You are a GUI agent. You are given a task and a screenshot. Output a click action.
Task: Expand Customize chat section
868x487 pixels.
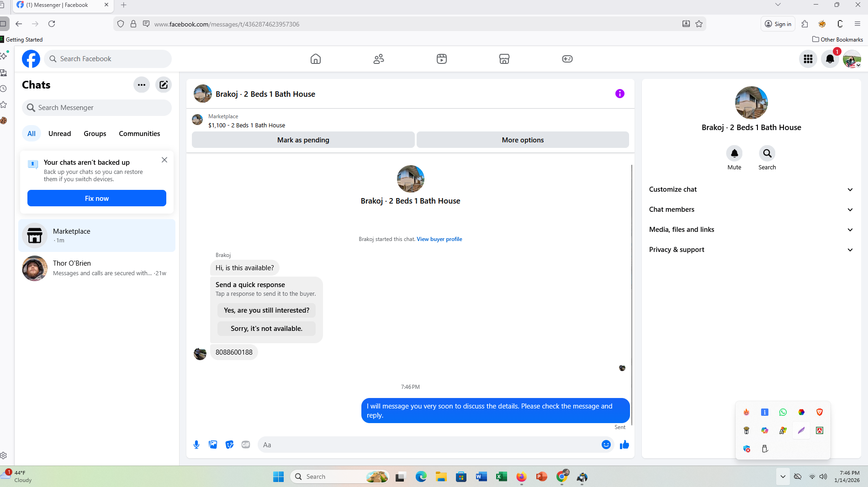(751, 189)
